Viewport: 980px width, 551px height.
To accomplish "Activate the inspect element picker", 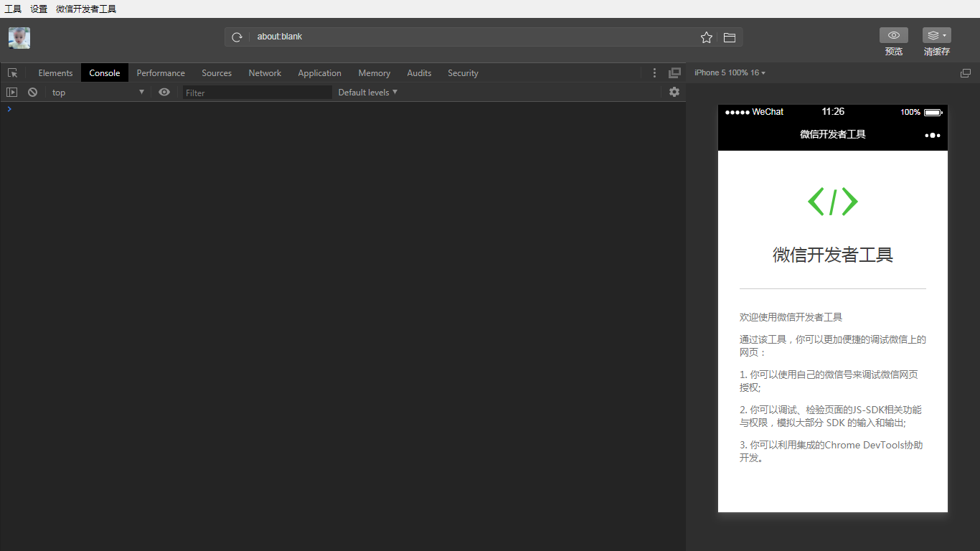I will [12, 73].
